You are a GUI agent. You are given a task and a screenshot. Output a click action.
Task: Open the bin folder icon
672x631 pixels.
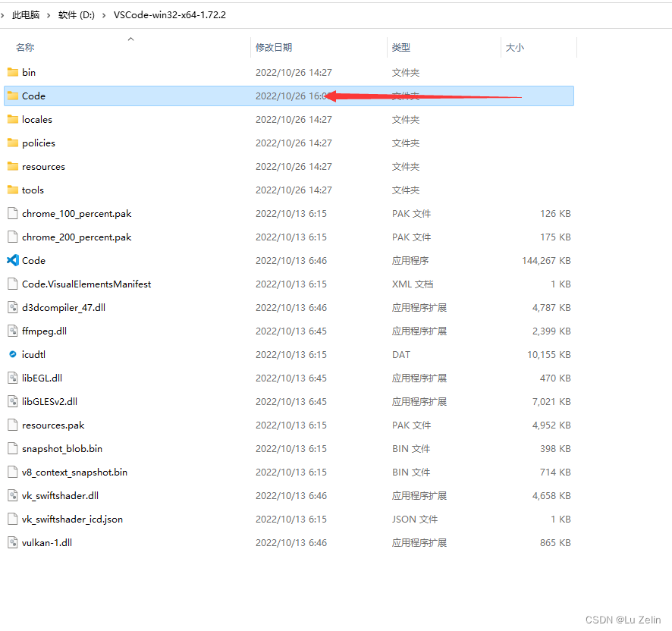(x=13, y=72)
